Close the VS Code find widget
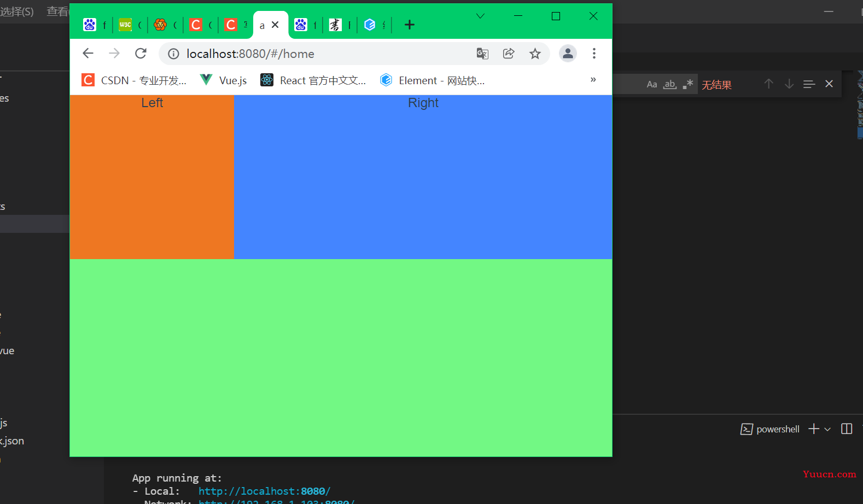This screenshot has width=863, height=504. click(x=829, y=84)
